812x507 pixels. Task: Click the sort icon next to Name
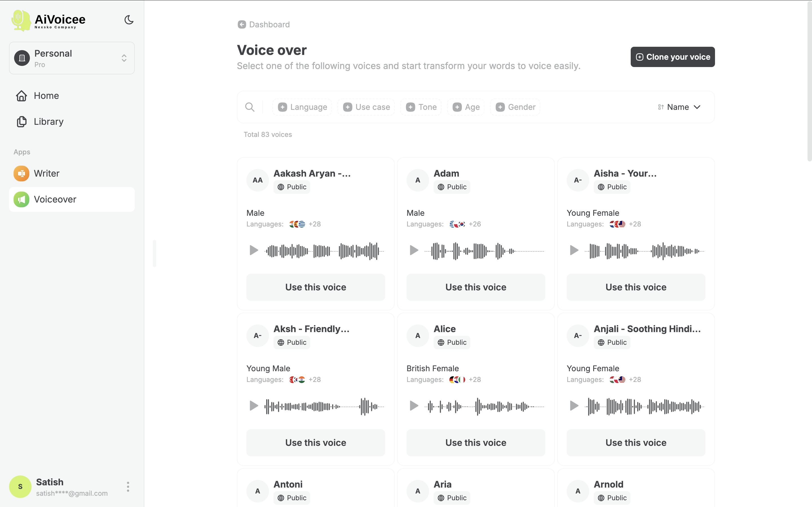(660, 107)
